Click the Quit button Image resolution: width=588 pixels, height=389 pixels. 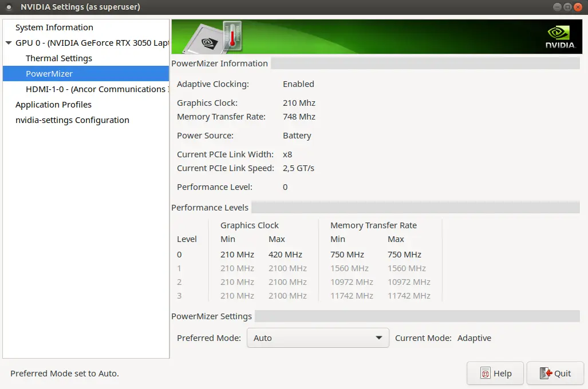click(x=555, y=373)
